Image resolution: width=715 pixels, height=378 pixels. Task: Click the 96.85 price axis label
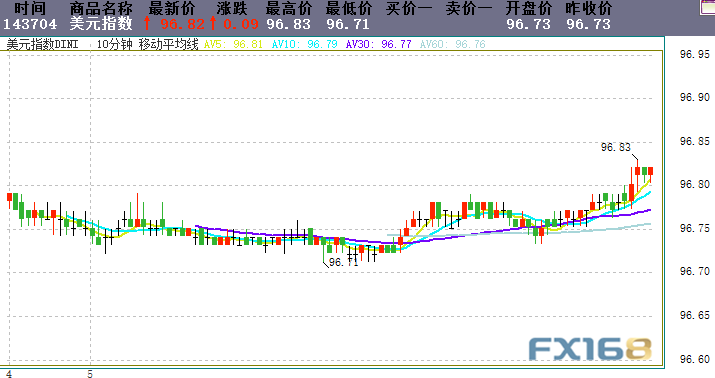(x=695, y=142)
